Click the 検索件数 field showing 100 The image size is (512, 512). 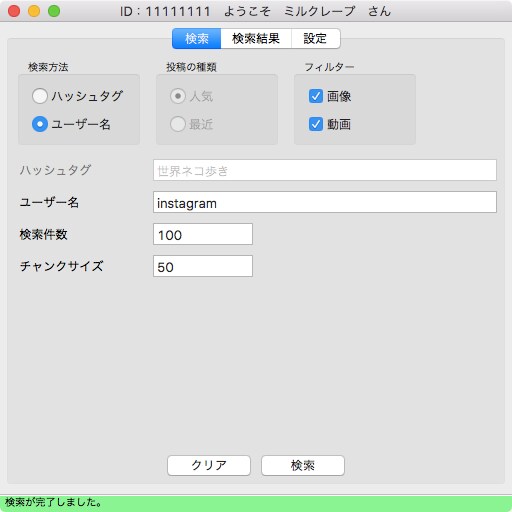point(203,234)
